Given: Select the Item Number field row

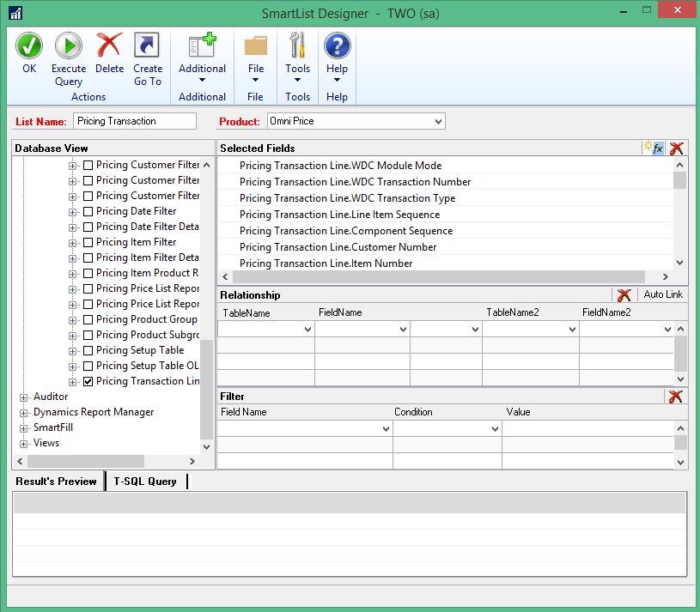Looking at the screenshot, I should (x=445, y=264).
